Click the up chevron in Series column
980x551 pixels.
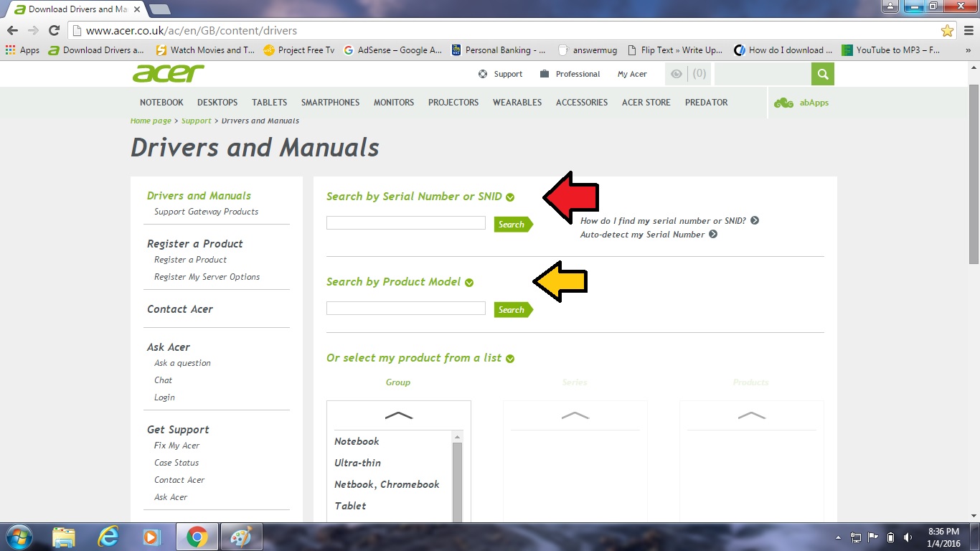coord(575,415)
